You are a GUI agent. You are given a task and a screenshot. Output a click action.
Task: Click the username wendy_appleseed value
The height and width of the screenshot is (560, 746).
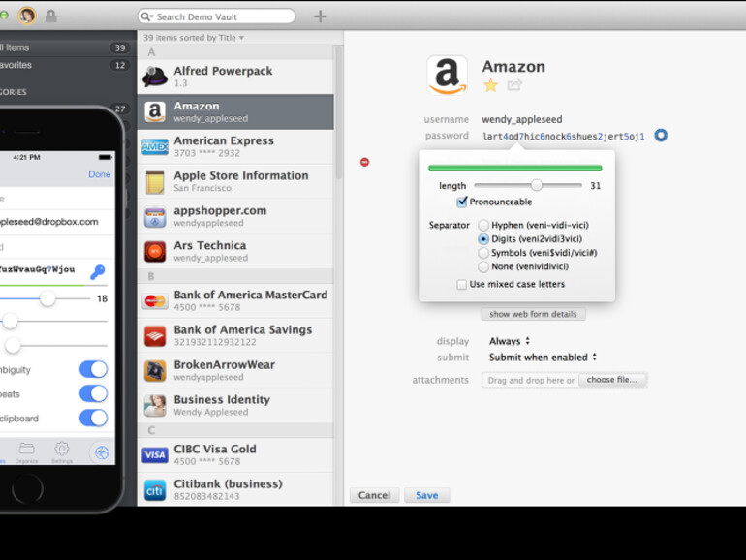pos(522,119)
